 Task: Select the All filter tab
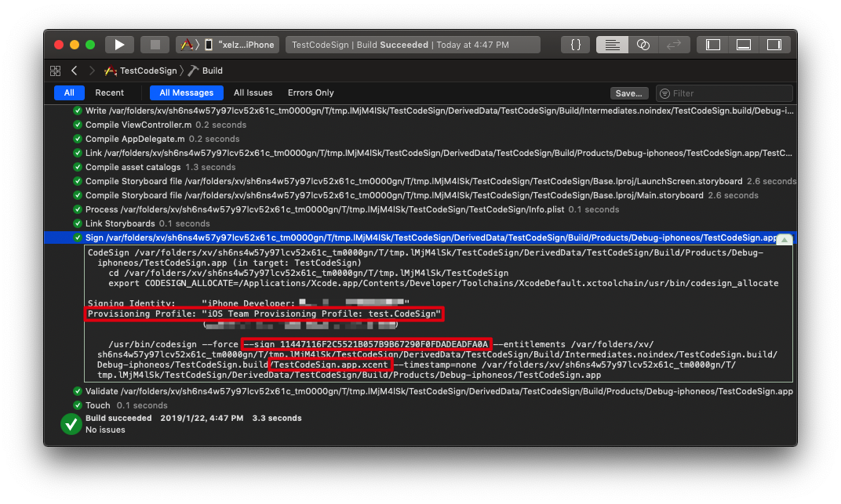coord(69,92)
